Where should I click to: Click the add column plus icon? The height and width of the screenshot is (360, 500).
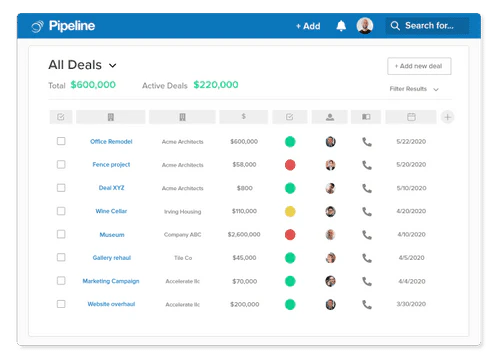tap(448, 117)
